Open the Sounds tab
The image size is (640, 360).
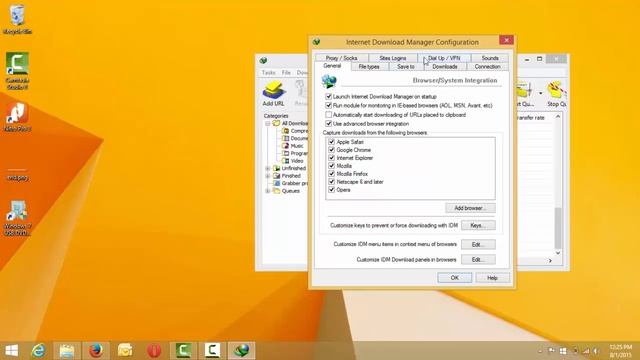click(490, 58)
